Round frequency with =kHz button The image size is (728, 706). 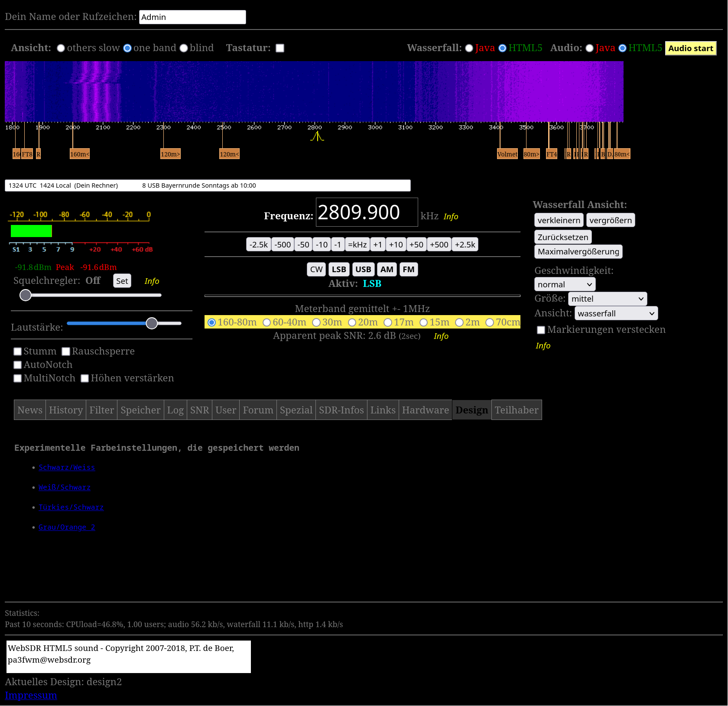(357, 244)
